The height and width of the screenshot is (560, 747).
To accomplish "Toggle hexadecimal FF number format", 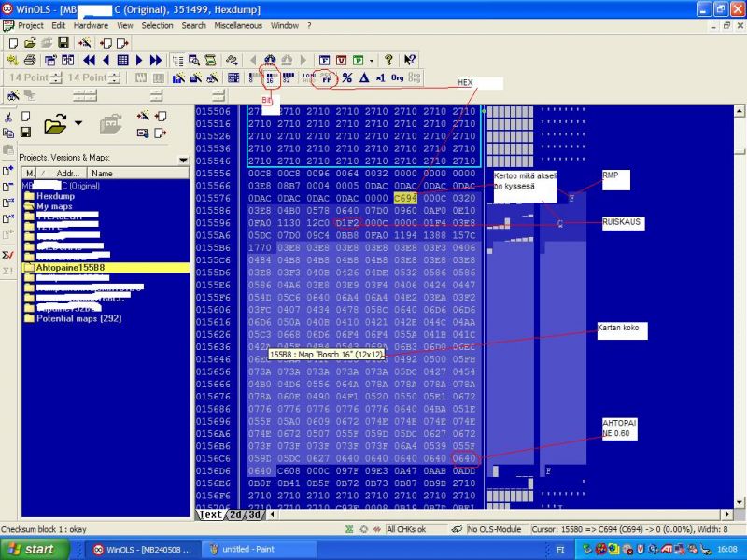I will click(x=326, y=77).
